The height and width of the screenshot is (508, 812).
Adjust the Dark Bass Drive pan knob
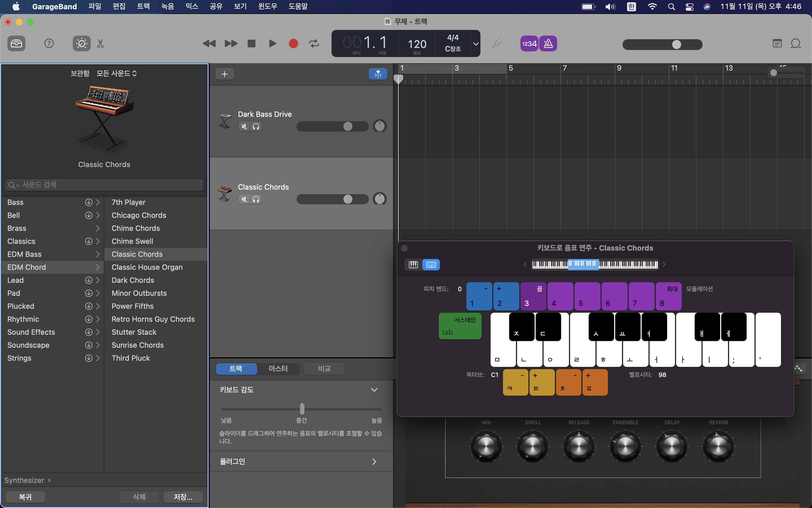coord(379,126)
